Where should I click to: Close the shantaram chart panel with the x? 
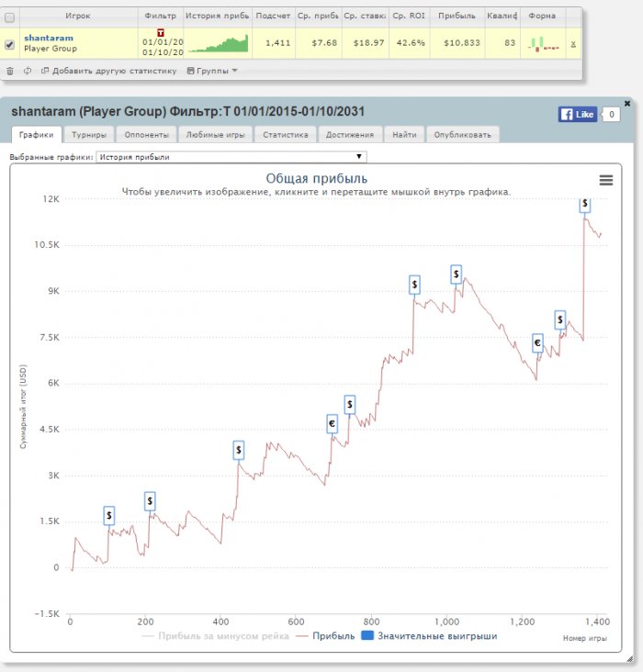(x=627, y=104)
